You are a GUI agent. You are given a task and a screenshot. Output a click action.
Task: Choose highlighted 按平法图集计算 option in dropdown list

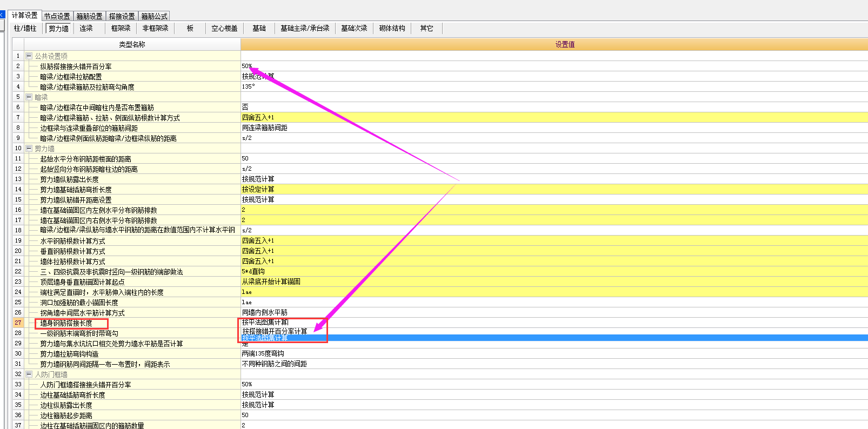click(x=554, y=338)
